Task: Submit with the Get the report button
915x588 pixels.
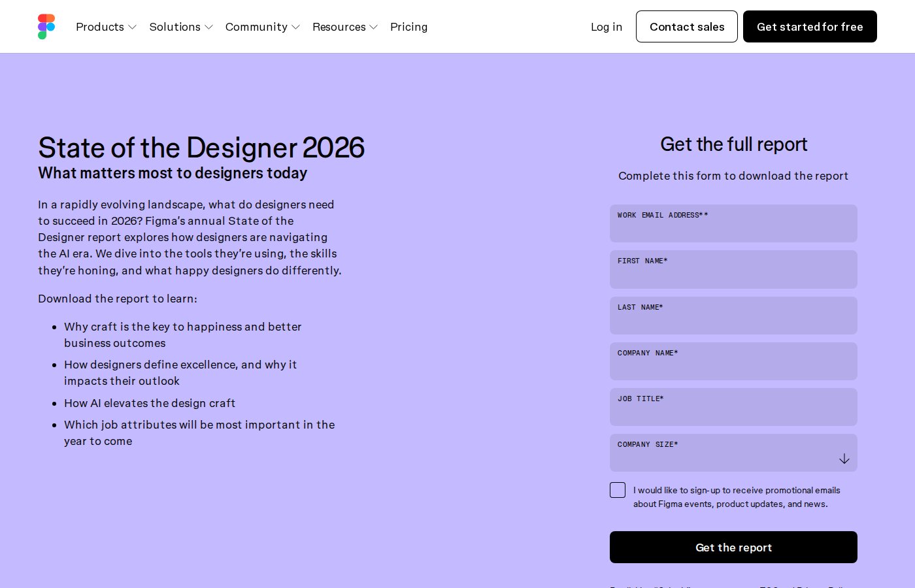Action: 733,547
